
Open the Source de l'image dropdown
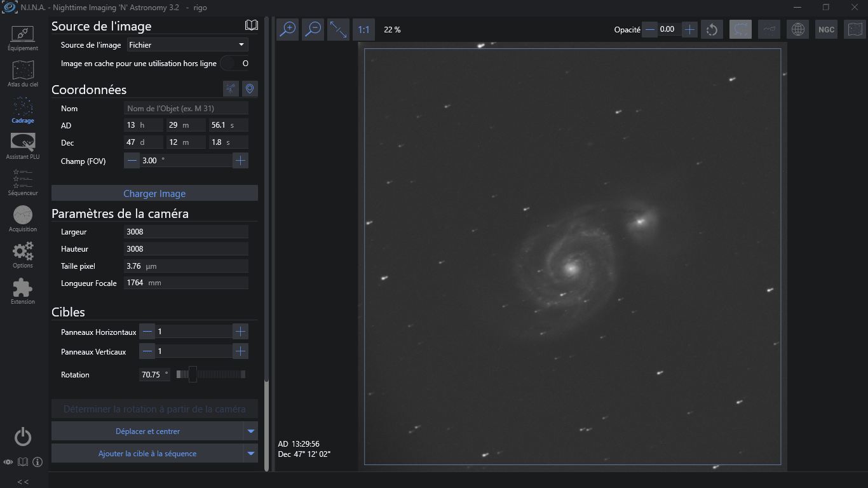(x=187, y=45)
